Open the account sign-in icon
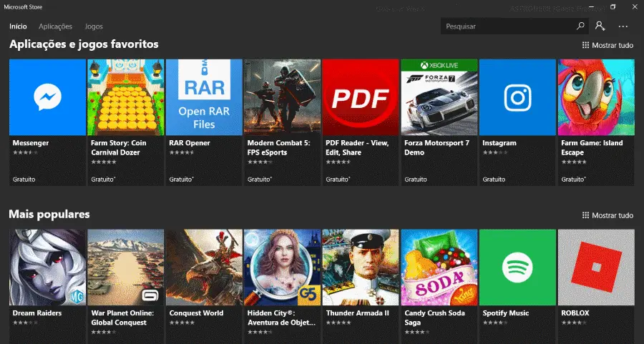The width and height of the screenshot is (644, 344). (600, 26)
